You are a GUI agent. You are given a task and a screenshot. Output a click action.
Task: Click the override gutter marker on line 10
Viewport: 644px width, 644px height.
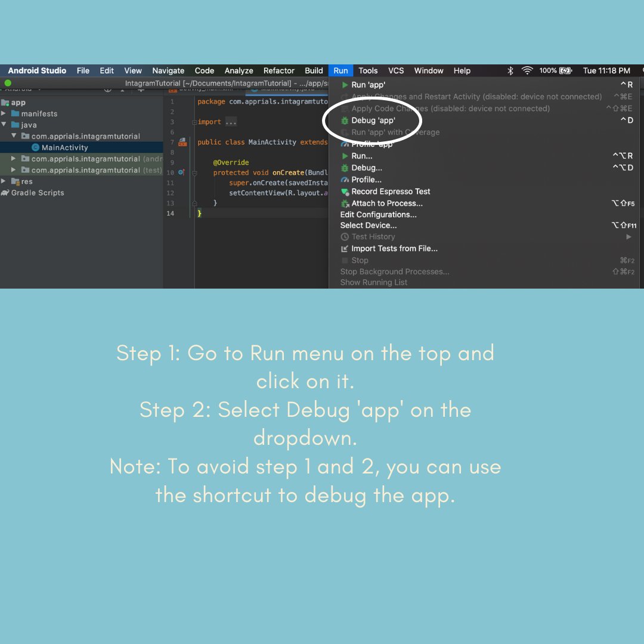coord(181,172)
